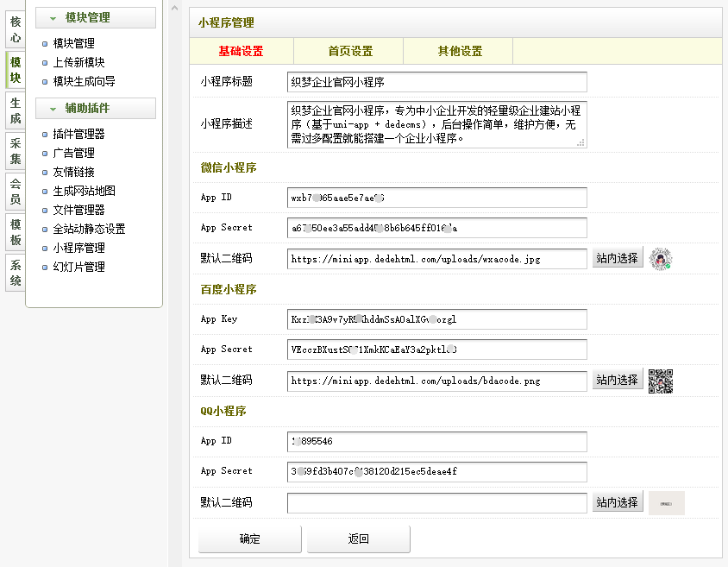Image resolution: width=728 pixels, height=567 pixels.
Task: Open 幻灯片管理 in the sidebar
Action: coord(78,267)
